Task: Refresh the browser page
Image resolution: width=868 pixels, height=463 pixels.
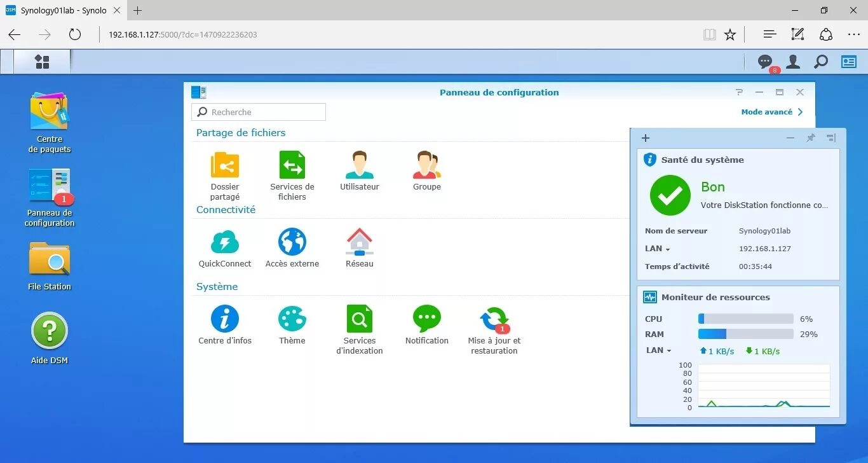Action: [75, 34]
